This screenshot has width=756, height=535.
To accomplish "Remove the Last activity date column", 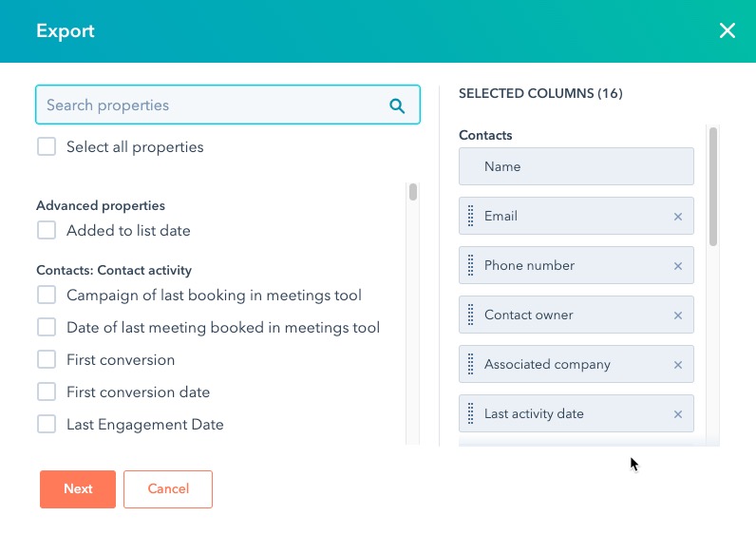I will pyautogui.click(x=678, y=414).
